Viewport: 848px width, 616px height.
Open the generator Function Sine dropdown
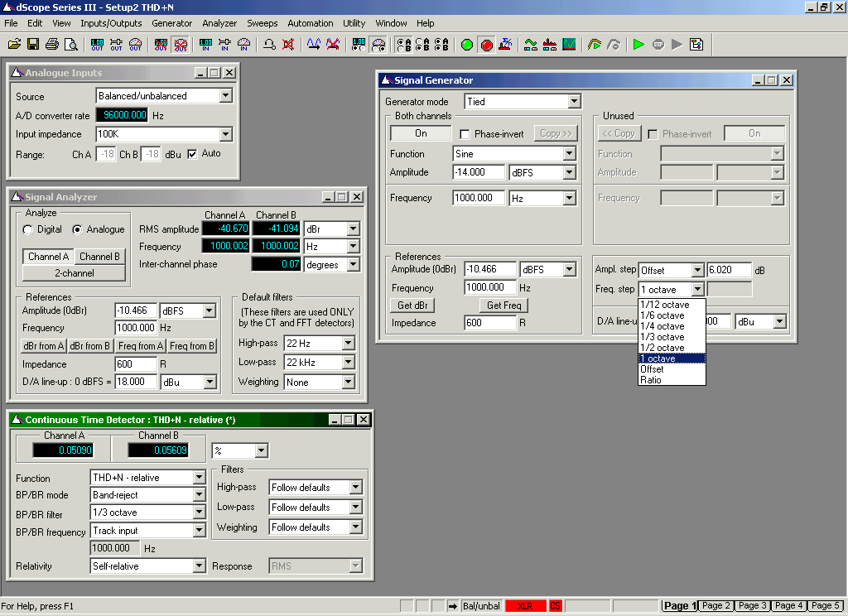tap(570, 154)
